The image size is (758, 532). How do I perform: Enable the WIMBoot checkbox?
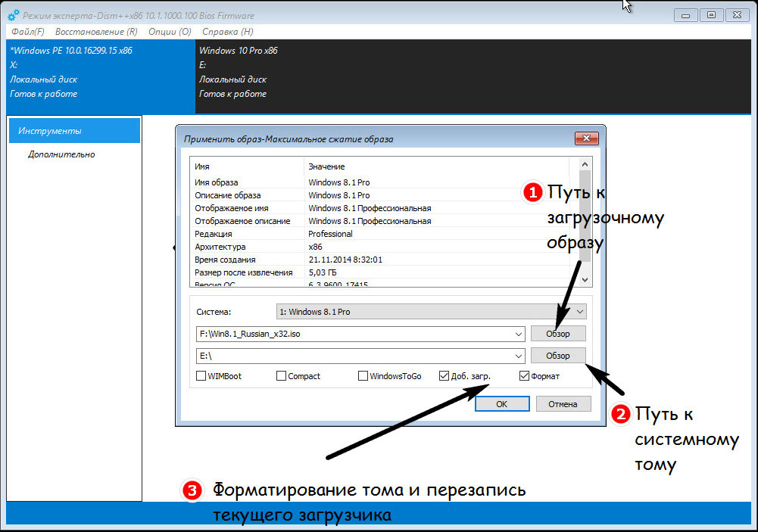(201, 376)
